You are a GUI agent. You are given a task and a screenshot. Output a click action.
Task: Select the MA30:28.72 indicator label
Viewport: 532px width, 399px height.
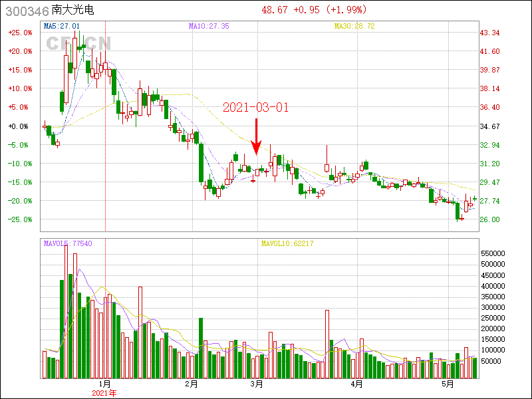(354, 26)
